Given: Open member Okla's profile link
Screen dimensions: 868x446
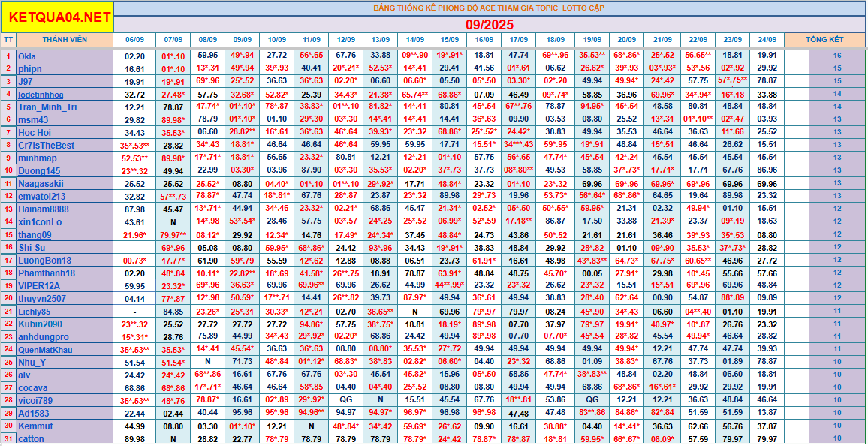Looking at the screenshot, I should point(27,56).
